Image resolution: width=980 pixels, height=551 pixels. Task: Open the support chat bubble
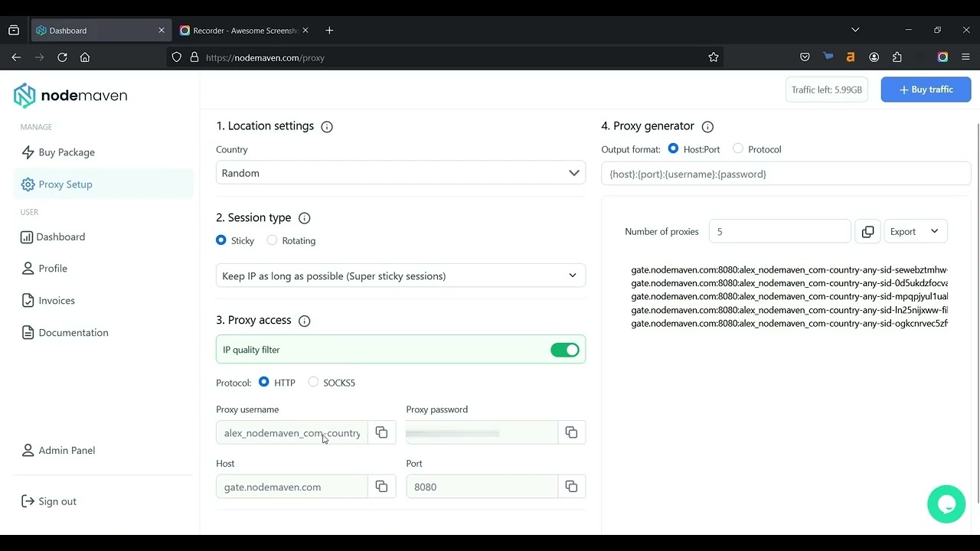(x=946, y=504)
